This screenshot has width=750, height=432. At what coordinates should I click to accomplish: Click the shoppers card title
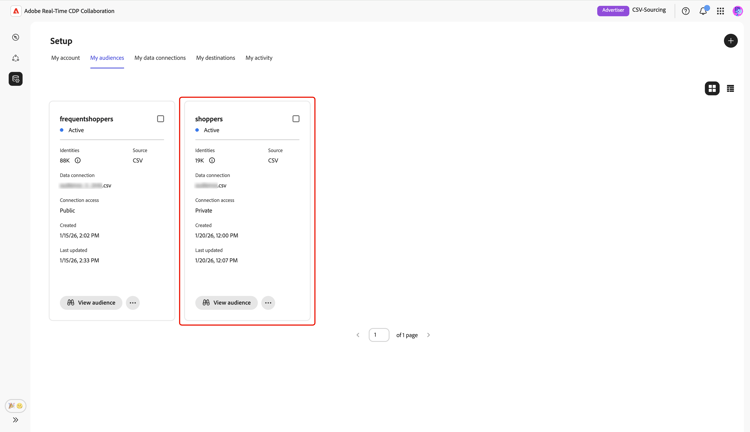pos(209,119)
